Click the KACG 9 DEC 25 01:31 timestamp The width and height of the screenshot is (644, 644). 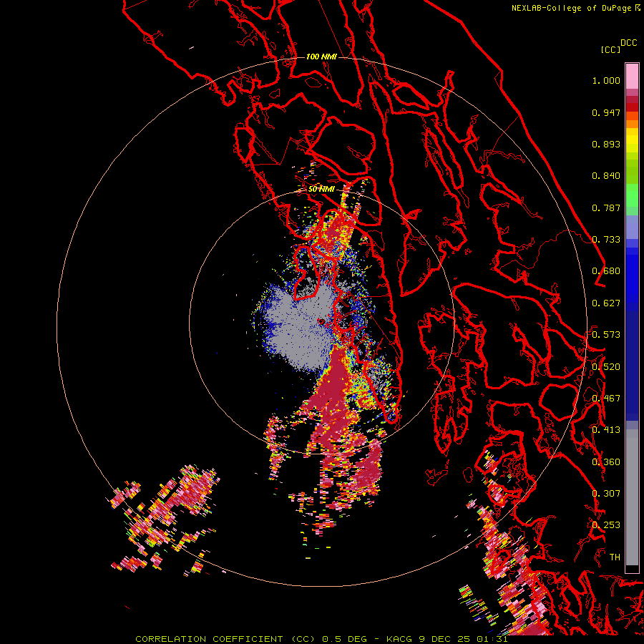pyautogui.click(x=447, y=639)
